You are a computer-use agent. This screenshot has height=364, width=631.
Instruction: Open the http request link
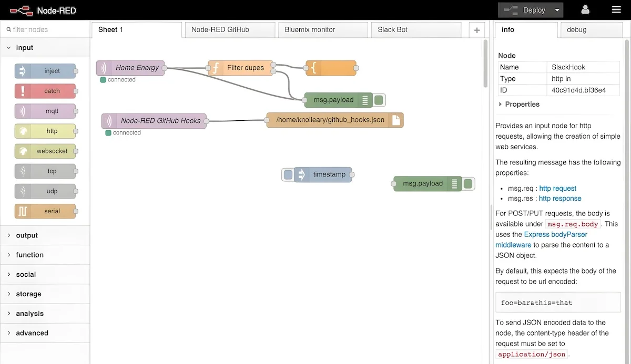point(557,188)
